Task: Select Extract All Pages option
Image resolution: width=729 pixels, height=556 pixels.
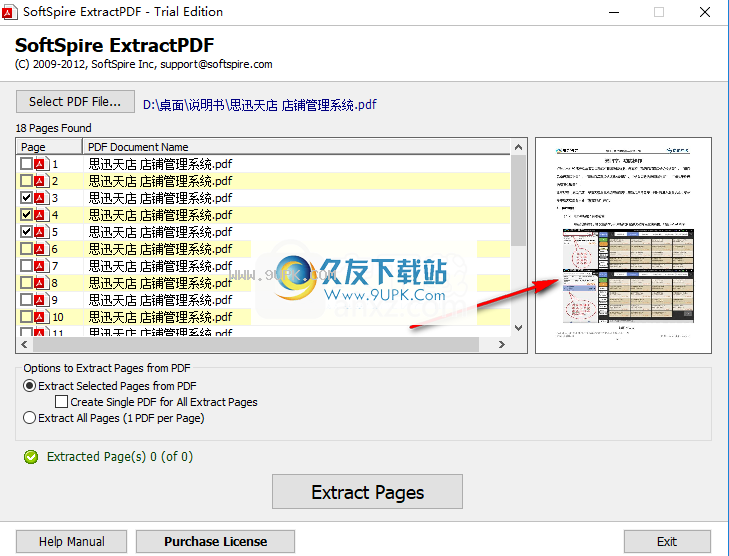Action: (x=114, y=418)
